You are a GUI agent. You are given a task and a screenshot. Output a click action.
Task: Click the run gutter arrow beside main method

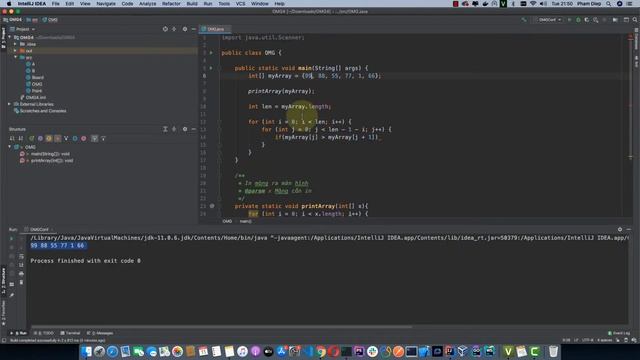pyautogui.click(x=211, y=68)
